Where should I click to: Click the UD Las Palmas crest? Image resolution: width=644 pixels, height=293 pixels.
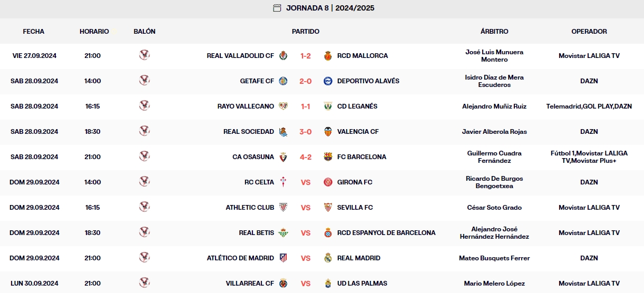[328, 284]
